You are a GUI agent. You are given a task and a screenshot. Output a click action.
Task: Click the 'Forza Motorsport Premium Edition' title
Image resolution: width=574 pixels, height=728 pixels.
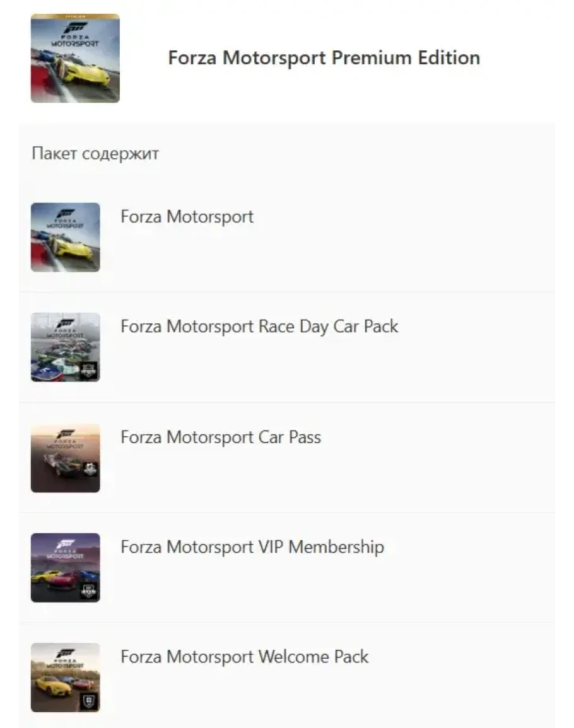click(x=324, y=58)
